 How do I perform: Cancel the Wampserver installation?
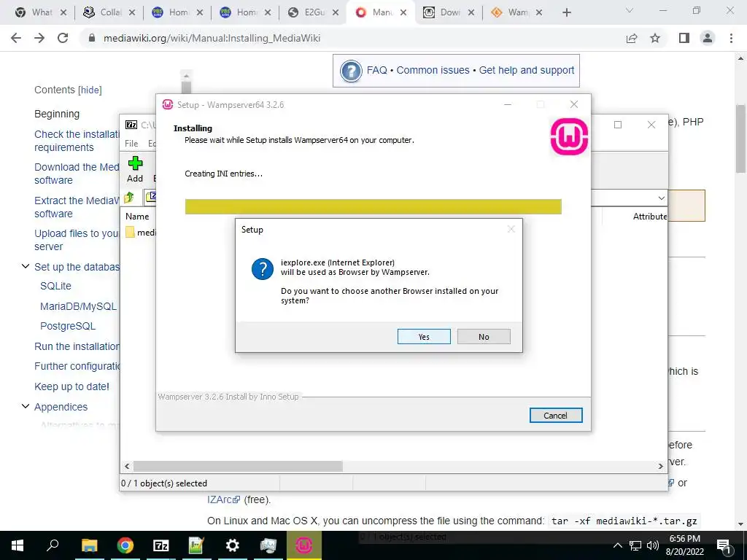(555, 415)
